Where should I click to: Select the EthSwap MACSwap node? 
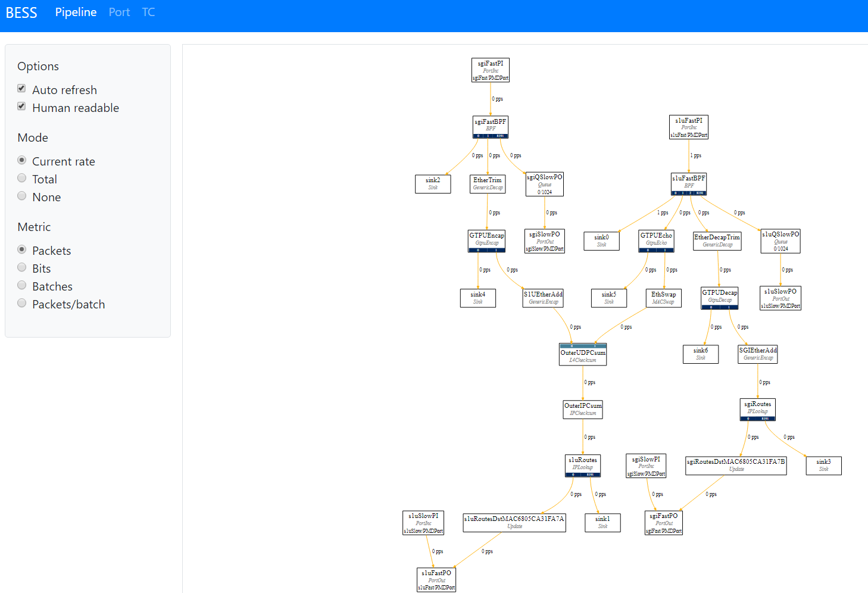point(663,298)
